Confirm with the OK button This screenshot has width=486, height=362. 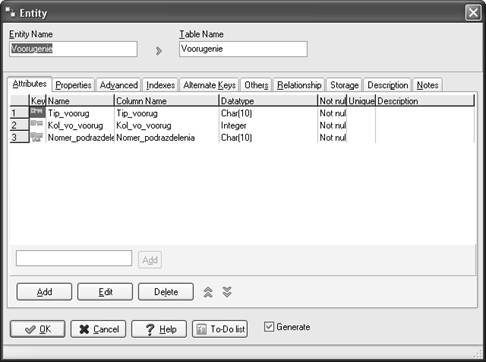point(38,329)
